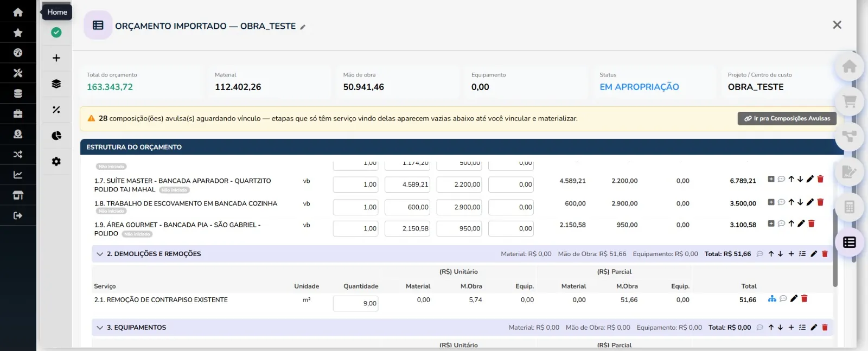868x351 pixels.
Task: Open the pie chart icon in the secondary panel
Action: [56, 136]
